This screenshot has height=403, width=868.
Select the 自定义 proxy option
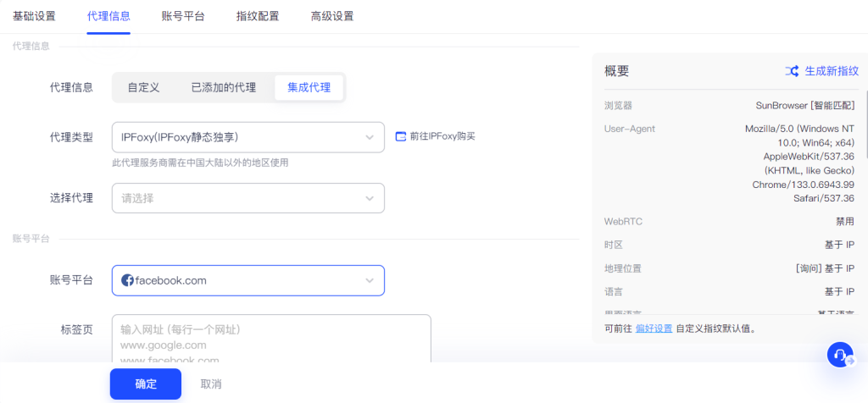143,87
